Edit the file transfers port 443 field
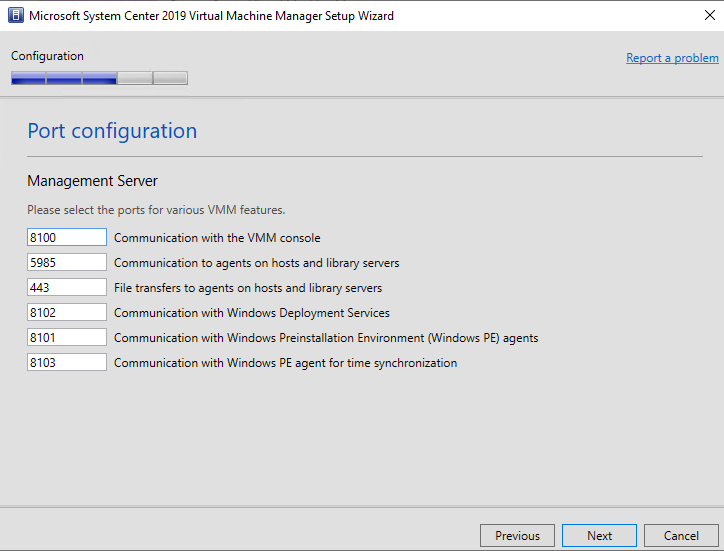The width and height of the screenshot is (724, 551). click(x=67, y=287)
